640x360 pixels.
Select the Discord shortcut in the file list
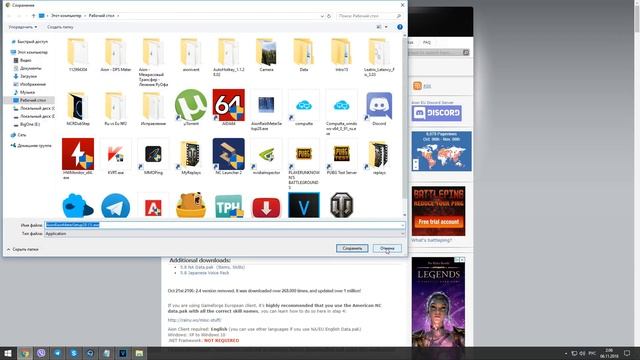pyautogui.click(x=379, y=105)
